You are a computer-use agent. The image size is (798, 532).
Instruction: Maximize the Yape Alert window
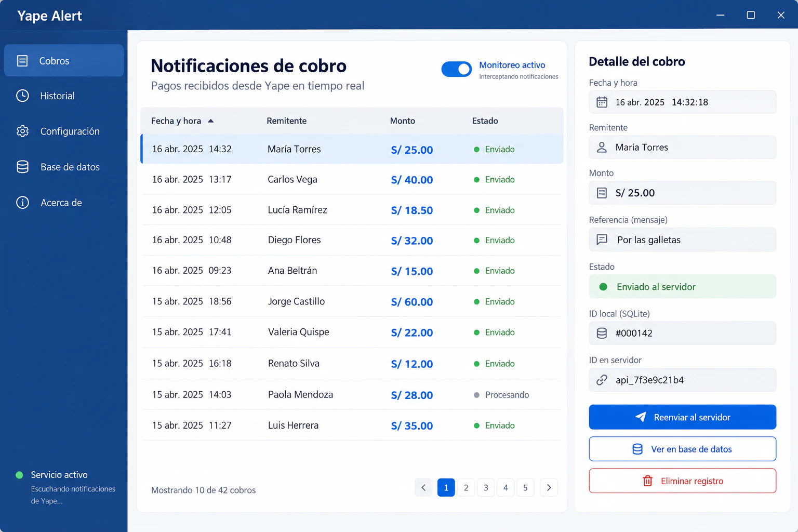(x=751, y=15)
